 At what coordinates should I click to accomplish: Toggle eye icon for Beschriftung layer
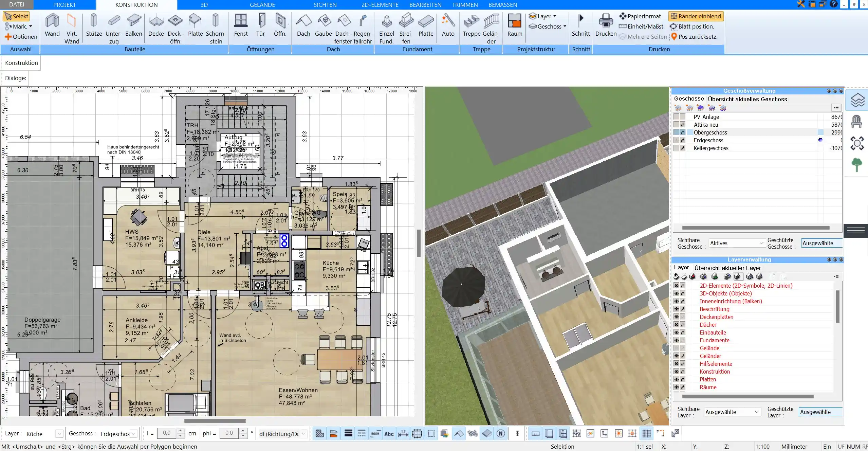click(677, 309)
